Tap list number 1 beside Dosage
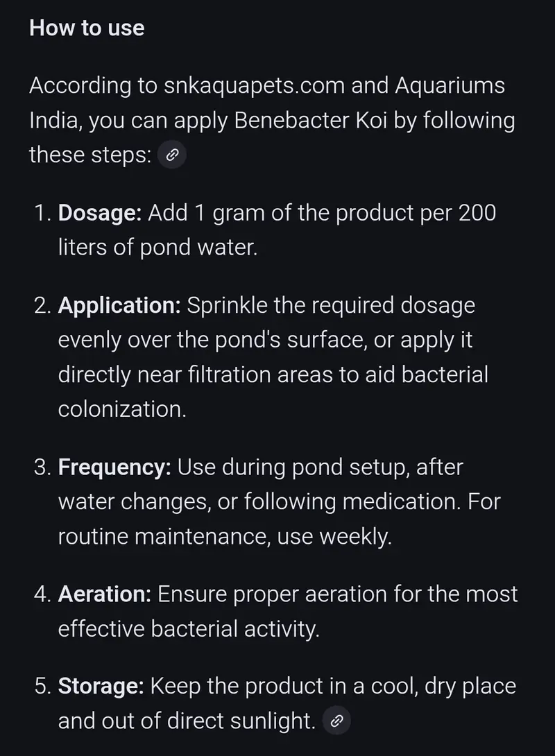The width and height of the screenshot is (555, 756). pyautogui.click(x=42, y=213)
